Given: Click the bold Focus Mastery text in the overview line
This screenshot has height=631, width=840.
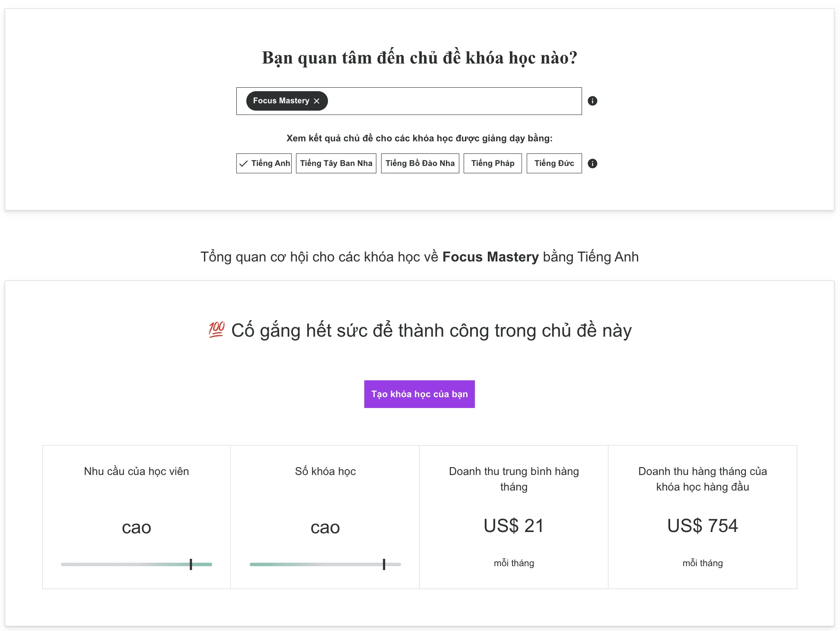Looking at the screenshot, I should coord(490,257).
